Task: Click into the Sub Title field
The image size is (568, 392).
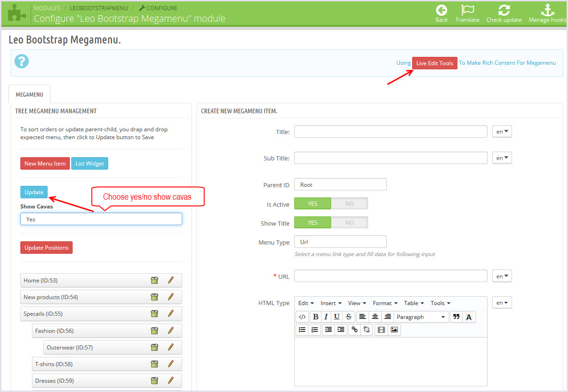Action: pos(391,158)
